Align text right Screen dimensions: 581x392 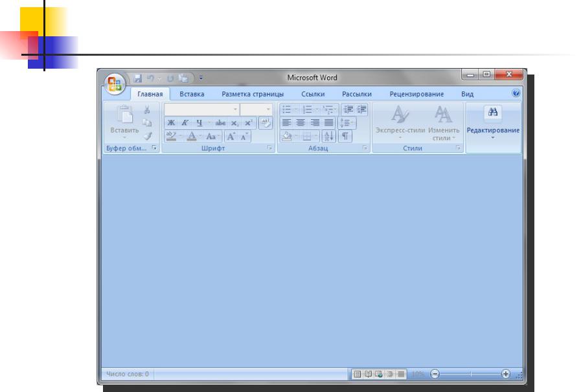point(315,122)
